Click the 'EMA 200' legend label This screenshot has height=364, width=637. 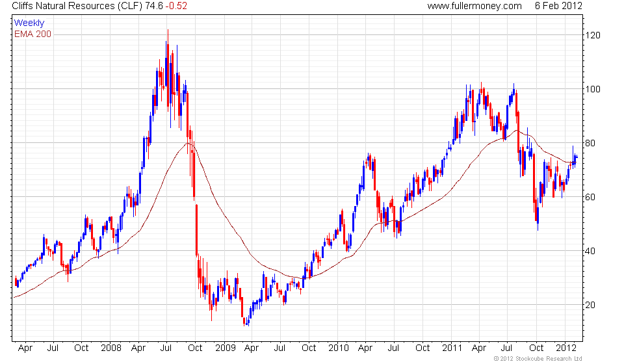click(33, 34)
